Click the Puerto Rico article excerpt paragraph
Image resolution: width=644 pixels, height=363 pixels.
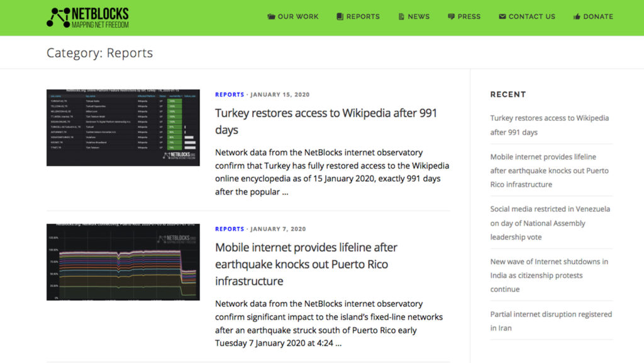tap(329, 323)
